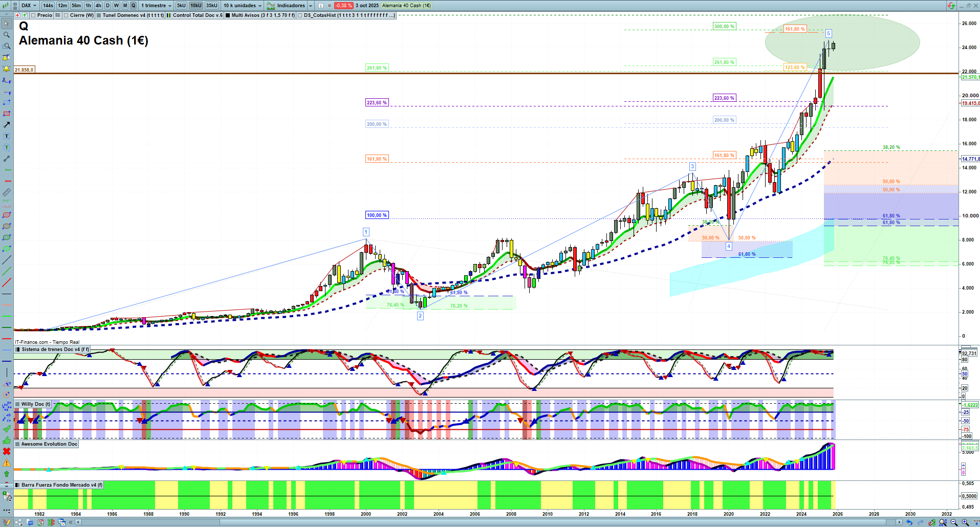980x527 pixels.
Task: Select the red rectangle drawing tool
Action: pyautogui.click(x=7, y=114)
